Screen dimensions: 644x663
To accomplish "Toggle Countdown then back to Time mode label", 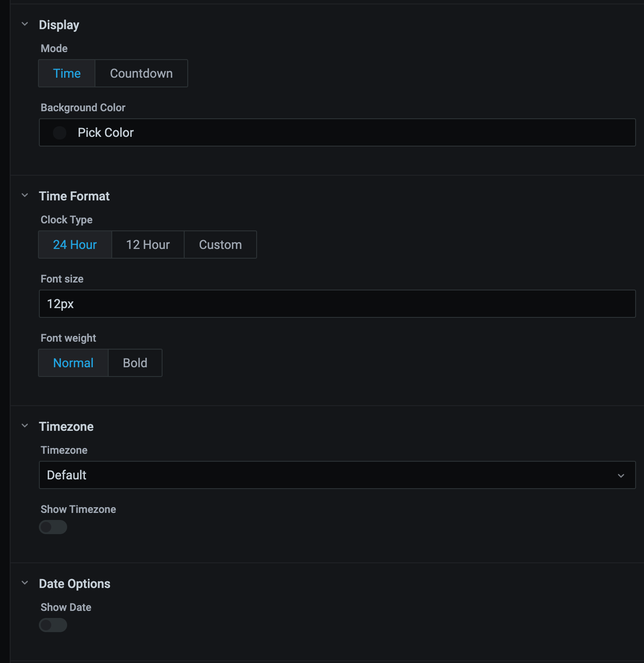I will 67,73.
